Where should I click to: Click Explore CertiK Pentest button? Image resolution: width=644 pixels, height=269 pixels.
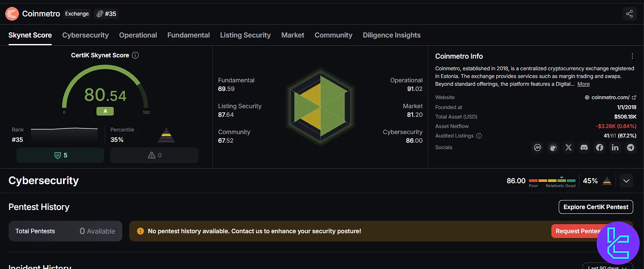(596, 207)
